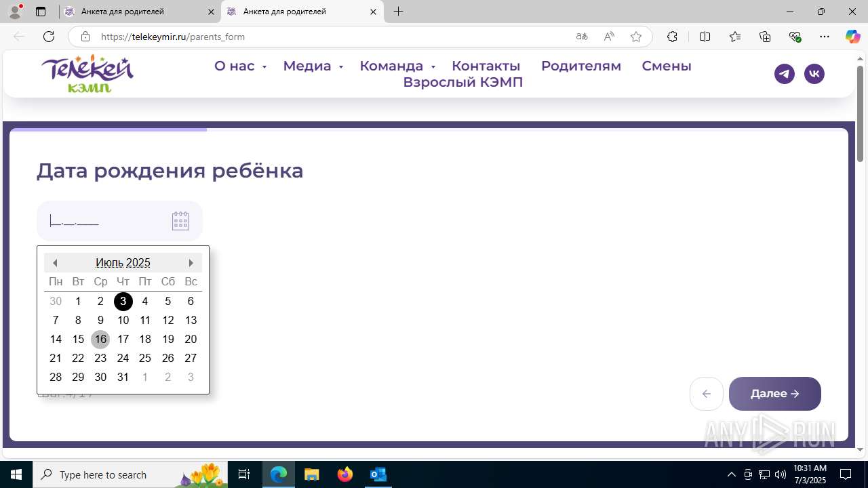Close the active Анкета для родителей tab
The width and height of the screenshot is (868, 488).
click(373, 12)
